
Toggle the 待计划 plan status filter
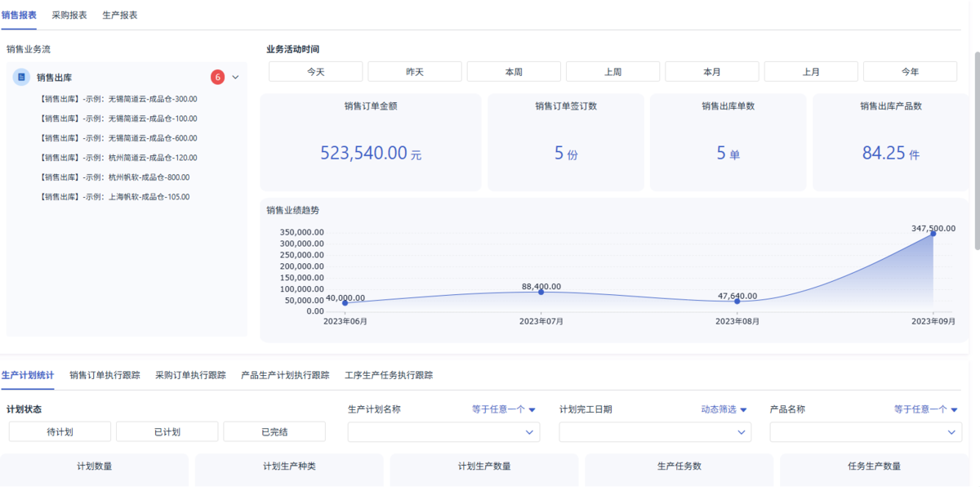point(60,431)
